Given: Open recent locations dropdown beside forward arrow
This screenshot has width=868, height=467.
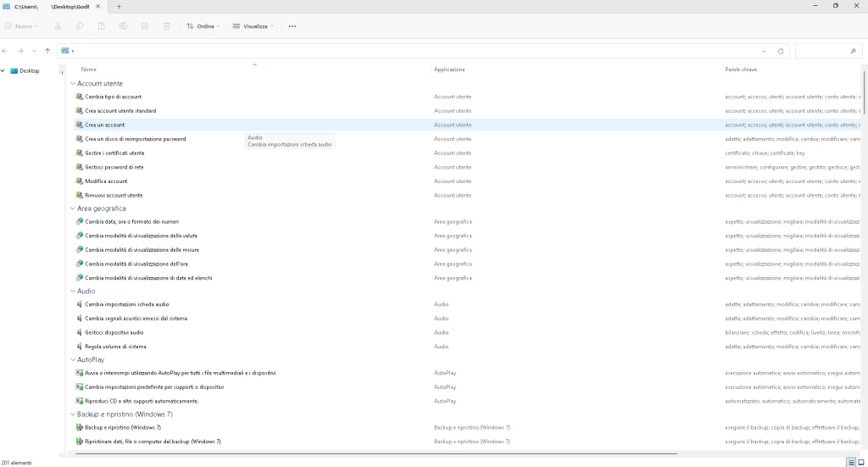Looking at the screenshot, I should (x=34, y=51).
